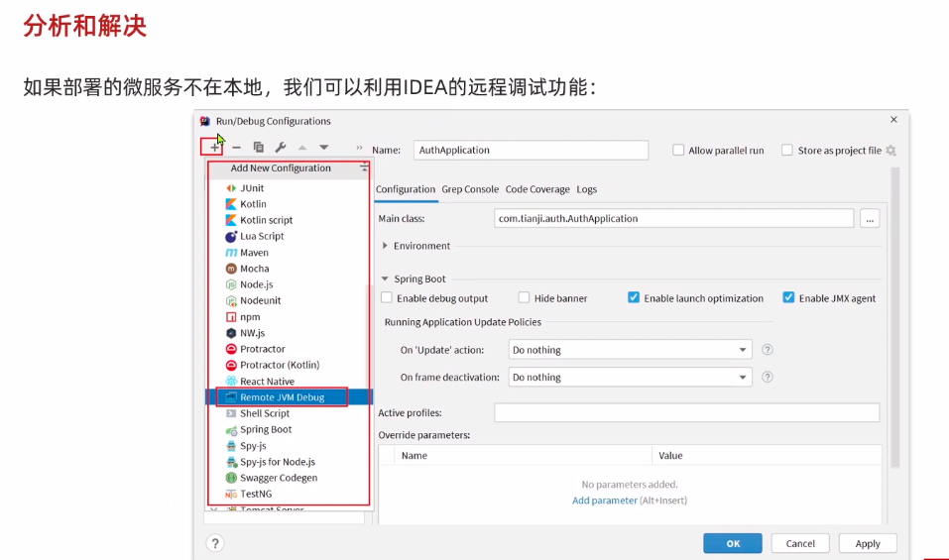Click the dialog's right vertical scrollbar
The height and width of the screenshot is (560, 949).
(895, 317)
